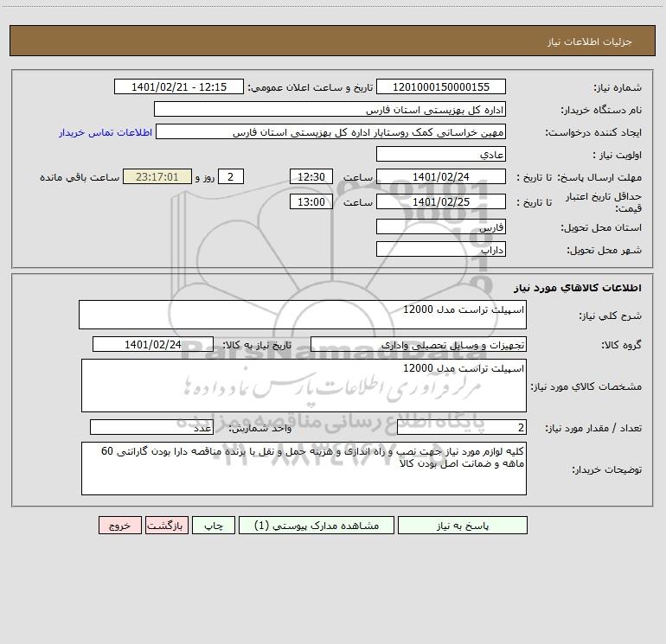This screenshot has height=644, width=666.
Task: Click the product group field
Action: click(x=419, y=344)
